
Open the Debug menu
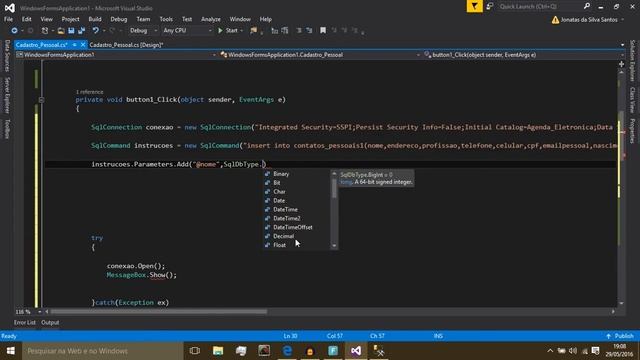(119, 19)
